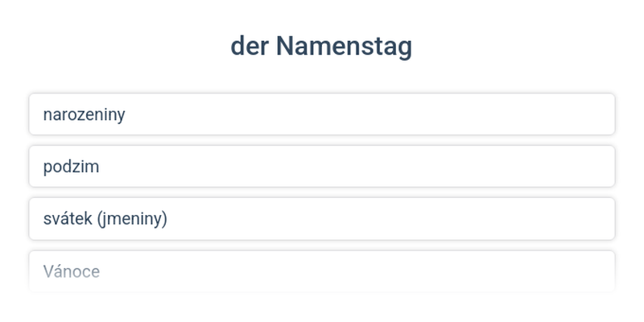This screenshot has height=322, width=644.
Task: Click the third answer choice in list
Action: coord(322,219)
